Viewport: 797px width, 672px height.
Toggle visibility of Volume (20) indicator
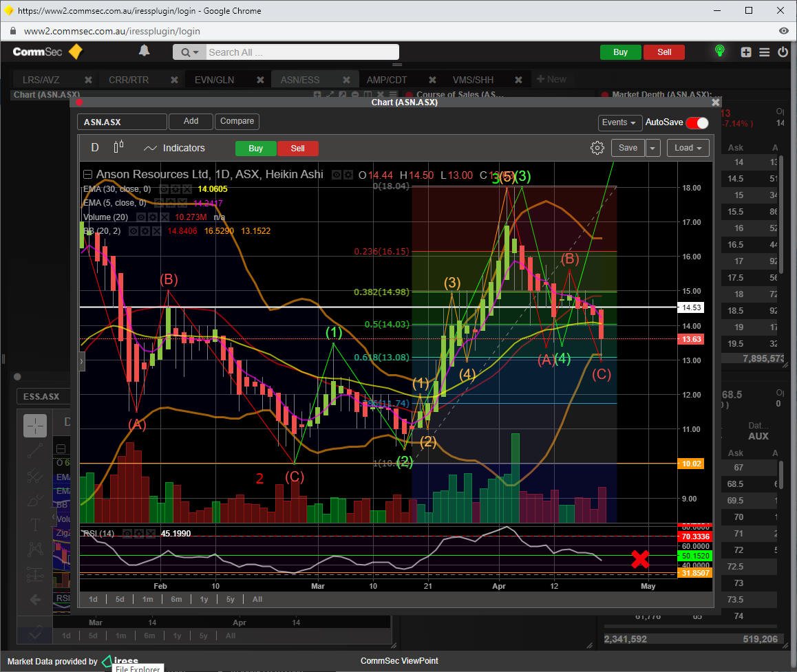pos(141,217)
